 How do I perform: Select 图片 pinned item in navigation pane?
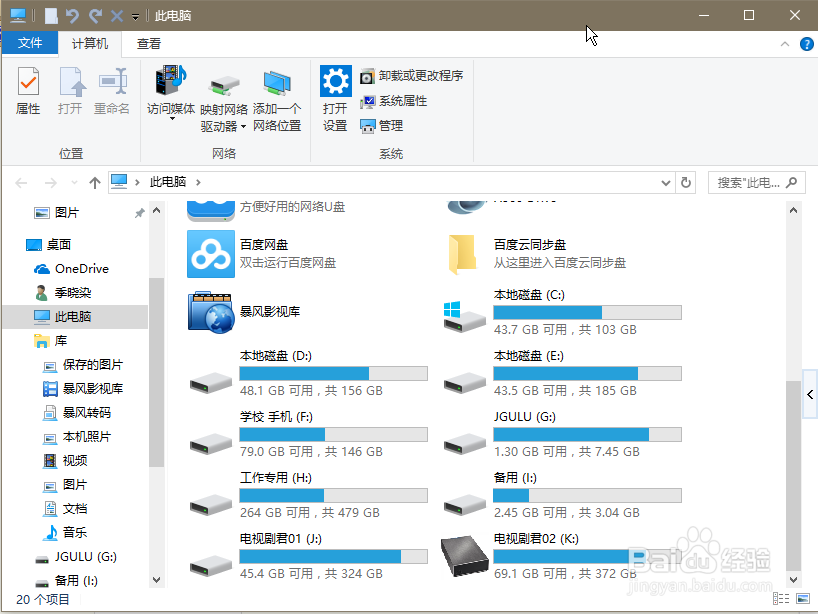point(67,213)
